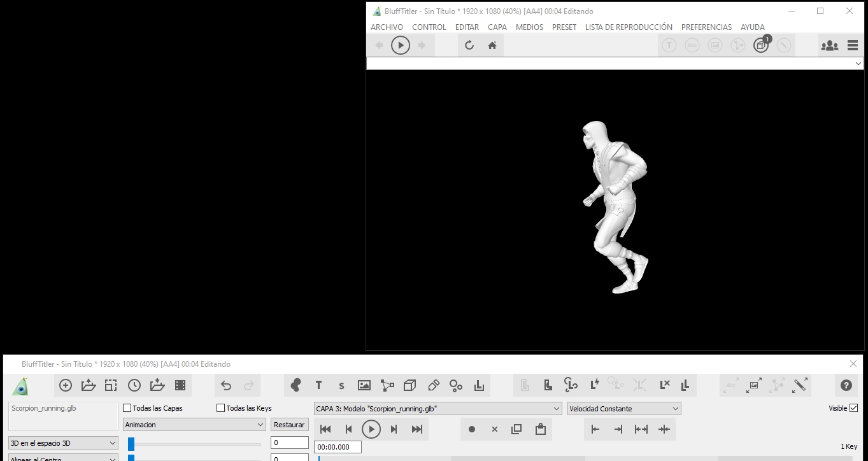Enable the Todas las Keys checkbox
The width and height of the screenshot is (868, 461).
[221, 408]
